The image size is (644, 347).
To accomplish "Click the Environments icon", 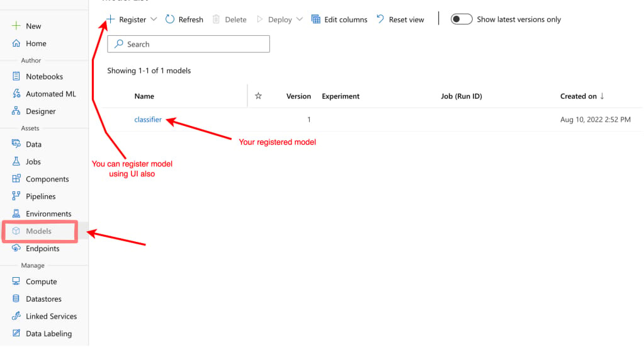I will pyautogui.click(x=16, y=213).
